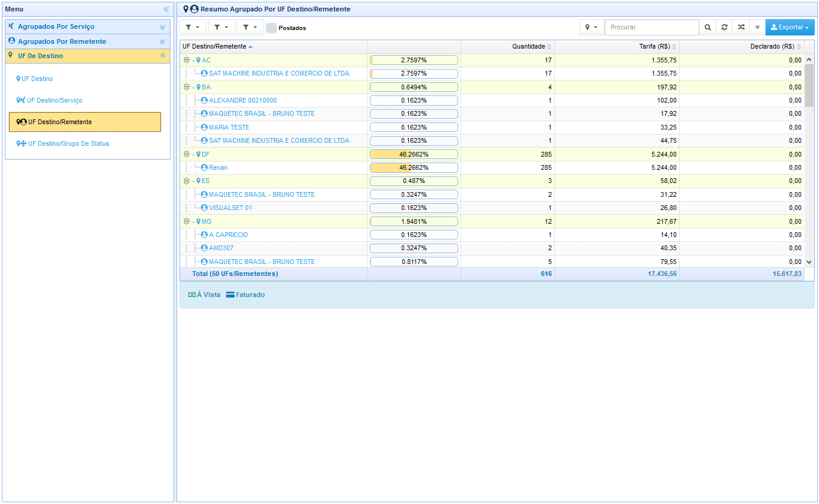The image size is (819, 504).
Task: Collapse the MG tree group
Action: point(186,221)
